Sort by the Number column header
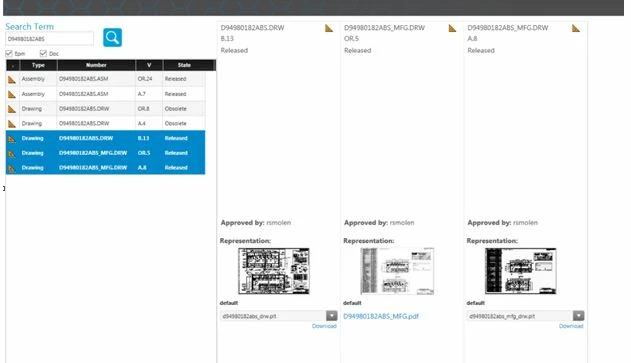 [x=96, y=65]
